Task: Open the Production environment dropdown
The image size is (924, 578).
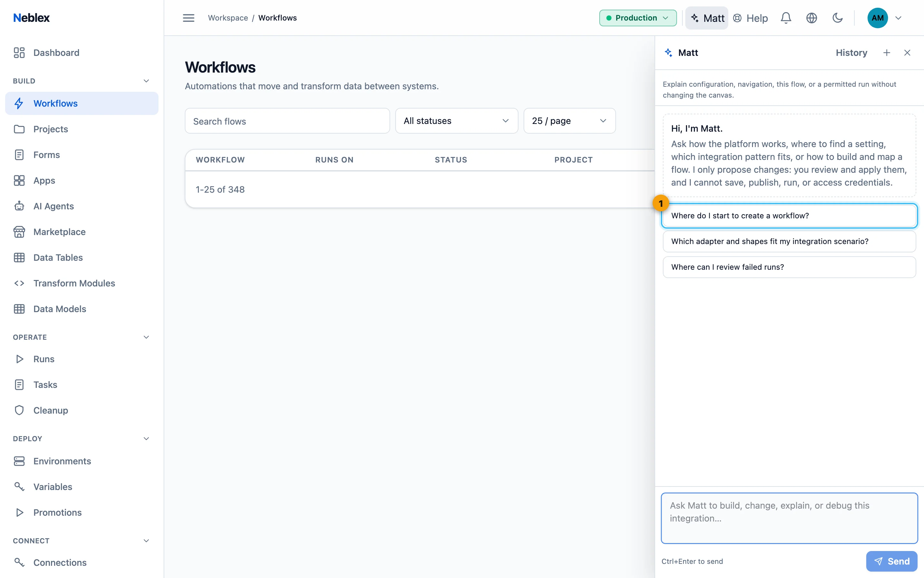Action: pos(637,18)
